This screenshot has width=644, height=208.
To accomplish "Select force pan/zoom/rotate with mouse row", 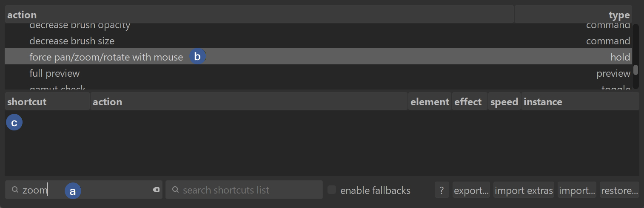I will [106, 57].
